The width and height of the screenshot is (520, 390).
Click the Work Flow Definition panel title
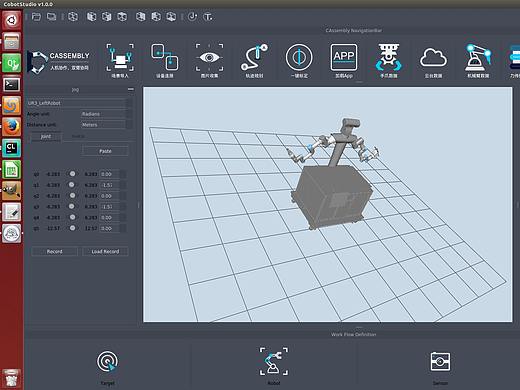[x=353, y=334]
